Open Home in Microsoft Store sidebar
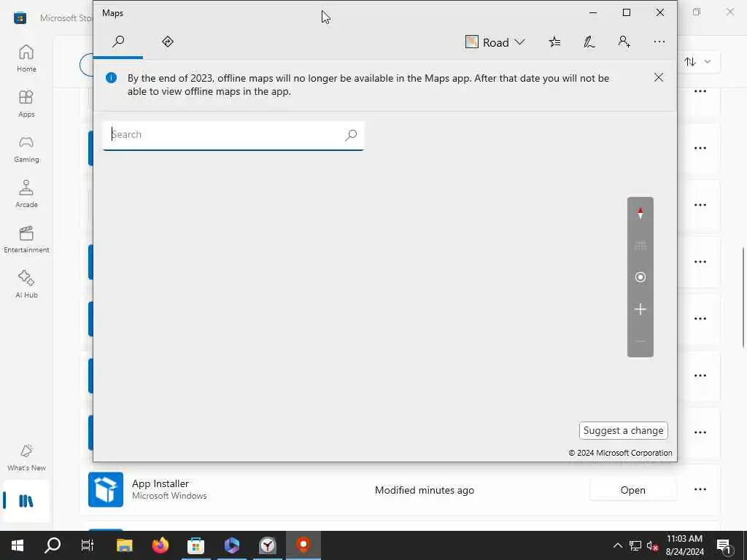Image resolution: width=747 pixels, height=560 pixels. (x=26, y=58)
